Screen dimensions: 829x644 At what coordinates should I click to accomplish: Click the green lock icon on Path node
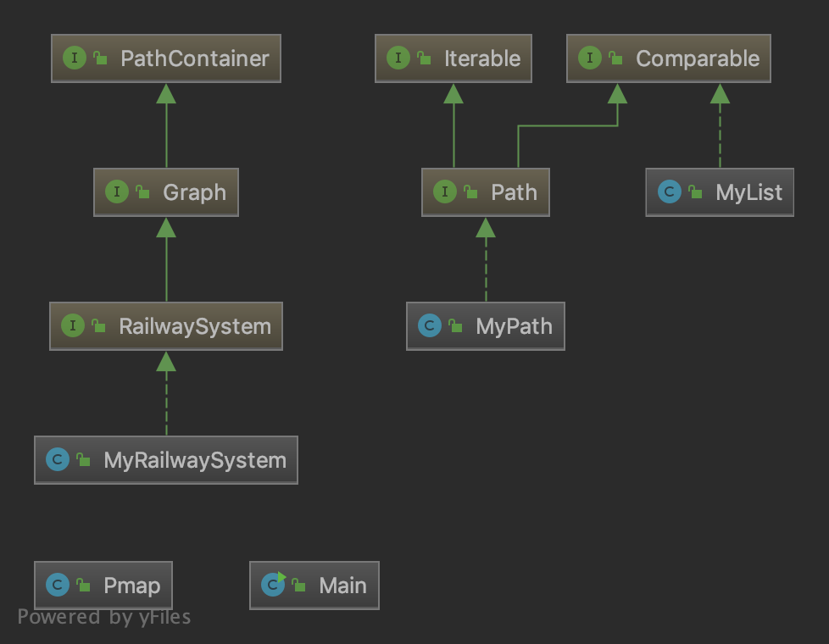click(x=470, y=193)
